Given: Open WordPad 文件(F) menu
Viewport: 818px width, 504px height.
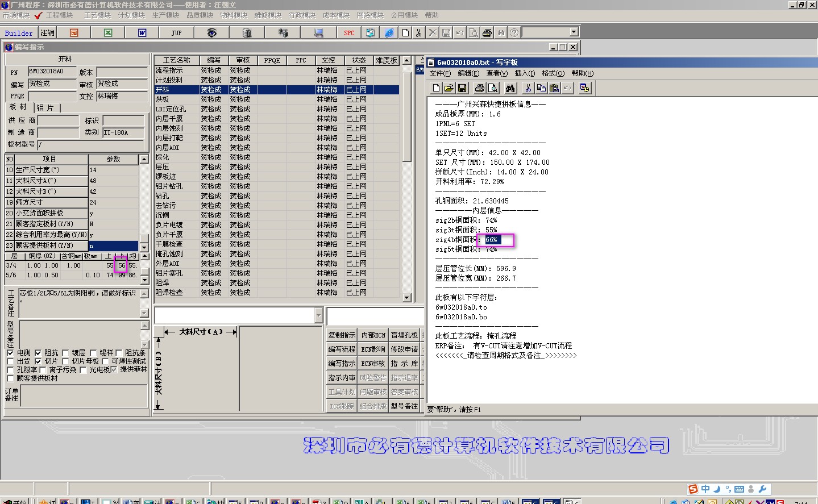Looking at the screenshot, I should coord(440,73).
